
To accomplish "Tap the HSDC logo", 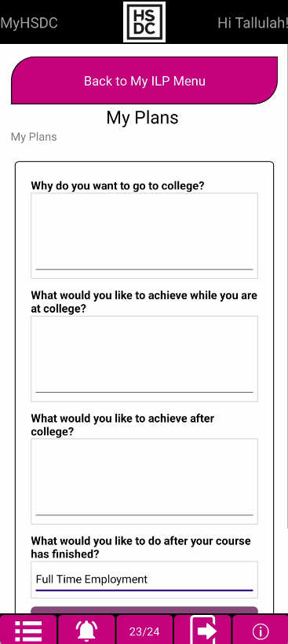I will tap(144, 22).
